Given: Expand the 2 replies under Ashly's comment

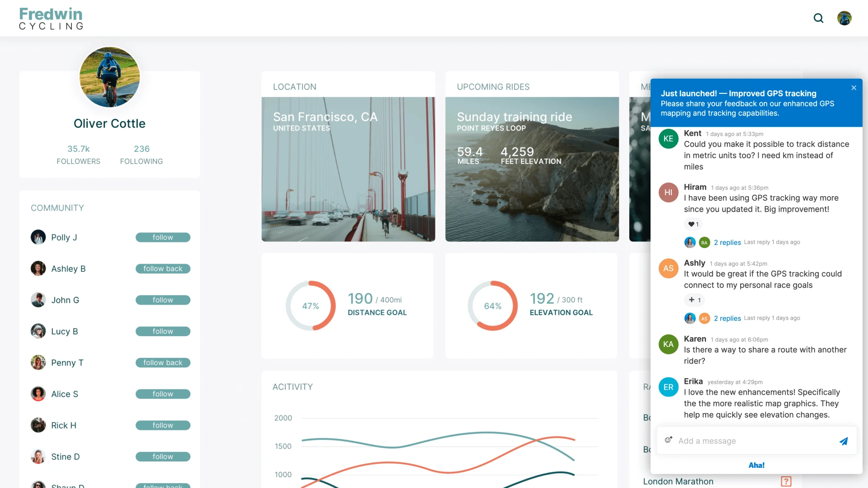Looking at the screenshot, I should click(727, 318).
